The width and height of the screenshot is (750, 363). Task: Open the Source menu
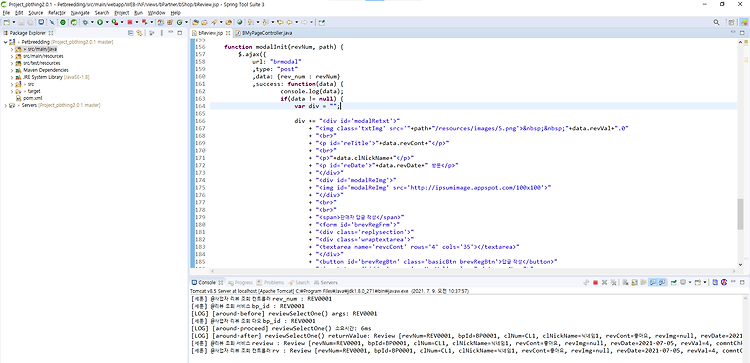tap(35, 13)
